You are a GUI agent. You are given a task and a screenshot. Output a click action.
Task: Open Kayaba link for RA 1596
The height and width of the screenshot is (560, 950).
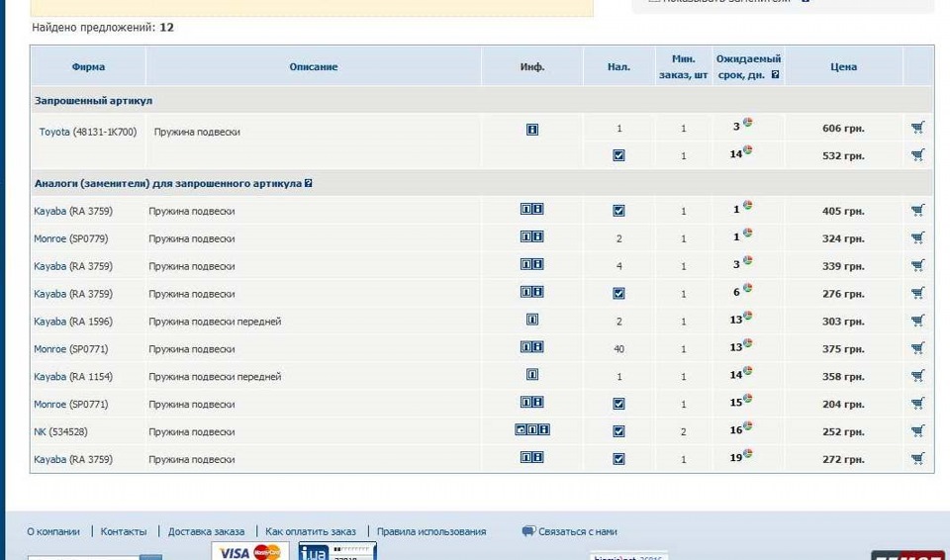tap(49, 322)
